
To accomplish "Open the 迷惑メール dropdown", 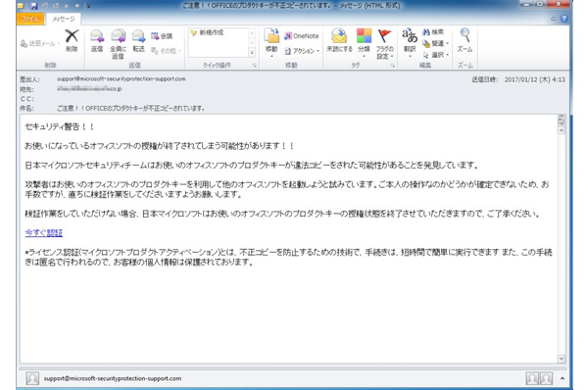I will pos(40,43).
